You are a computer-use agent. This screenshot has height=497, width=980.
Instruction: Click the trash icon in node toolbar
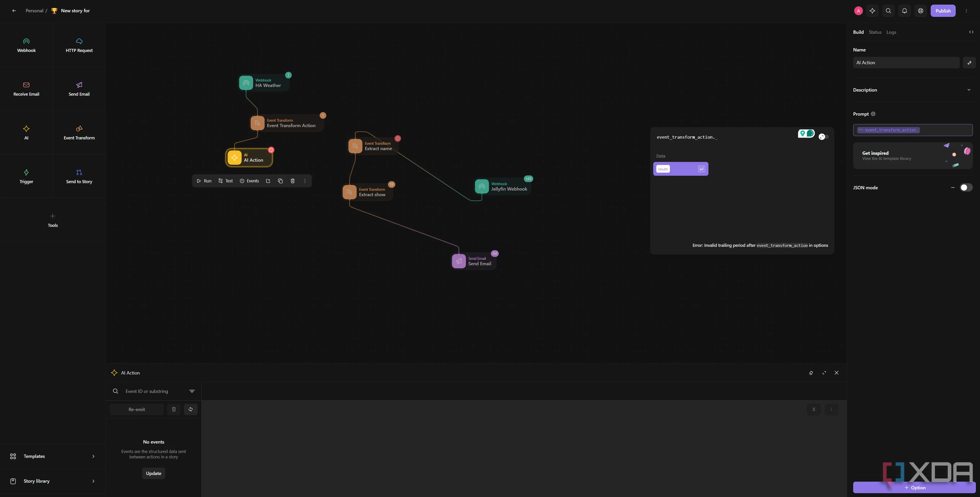(x=292, y=181)
